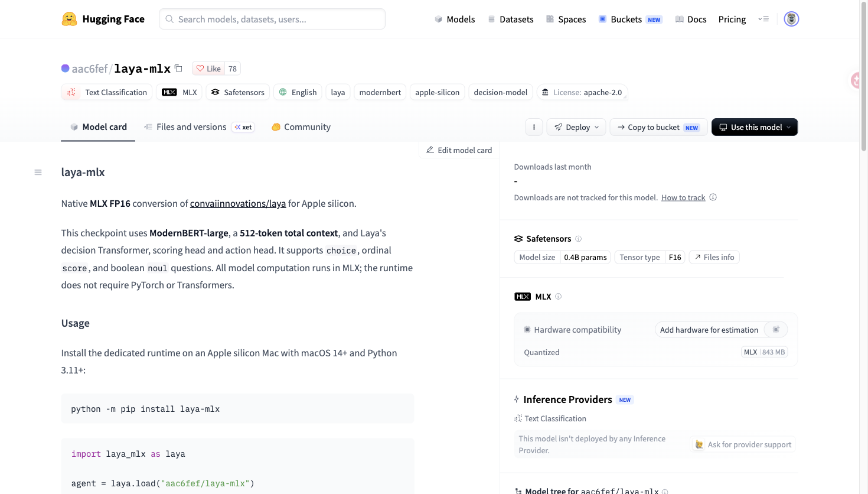
Task: Click the hardware chip icon in Add hardware button
Action: (x=776, y=330)
